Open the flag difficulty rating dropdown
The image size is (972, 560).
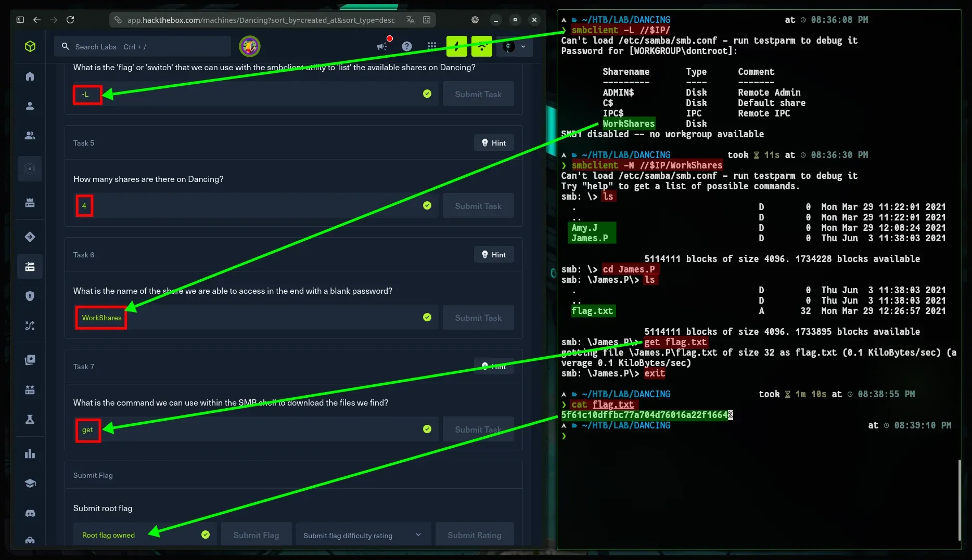coord(363,535)
